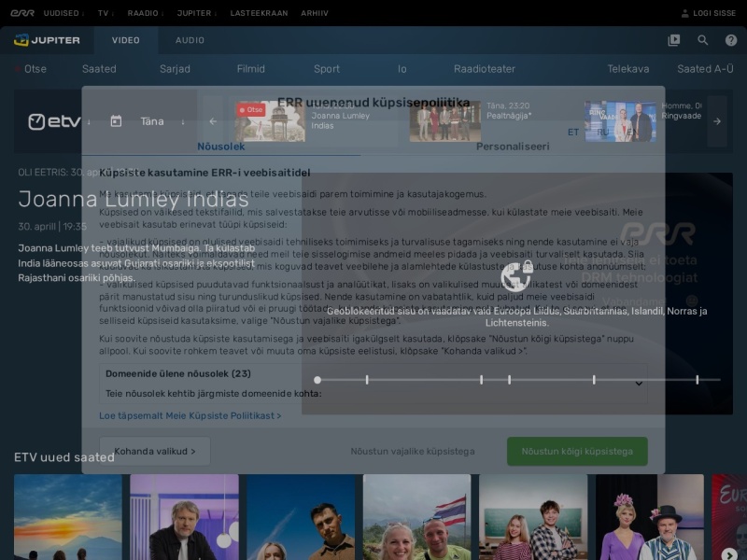Image resolution: width=747 pixels, height=560 pixels.
Task: Switch to the Video tab
Action: (x=126, y=40)
